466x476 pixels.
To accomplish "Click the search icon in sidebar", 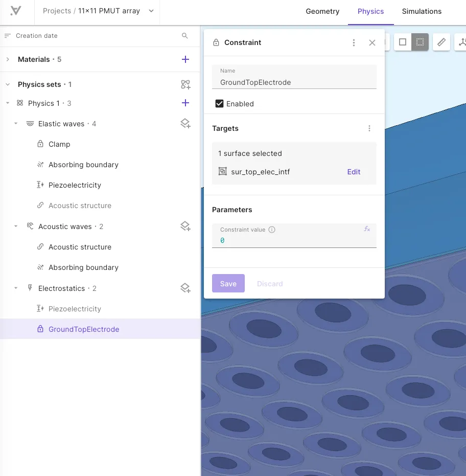I will [185, 35].
